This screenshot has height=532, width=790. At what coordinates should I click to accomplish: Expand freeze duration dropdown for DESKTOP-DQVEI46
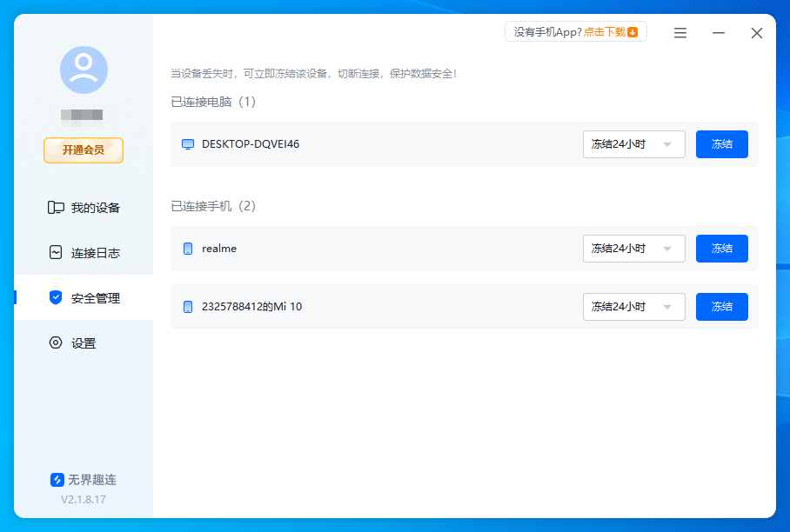click(x=633, y=144)
